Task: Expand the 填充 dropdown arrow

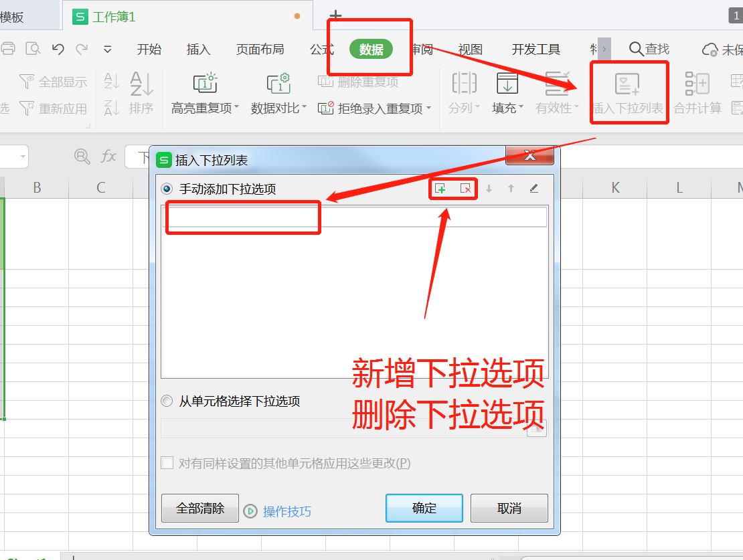Action: click(521, 107)
